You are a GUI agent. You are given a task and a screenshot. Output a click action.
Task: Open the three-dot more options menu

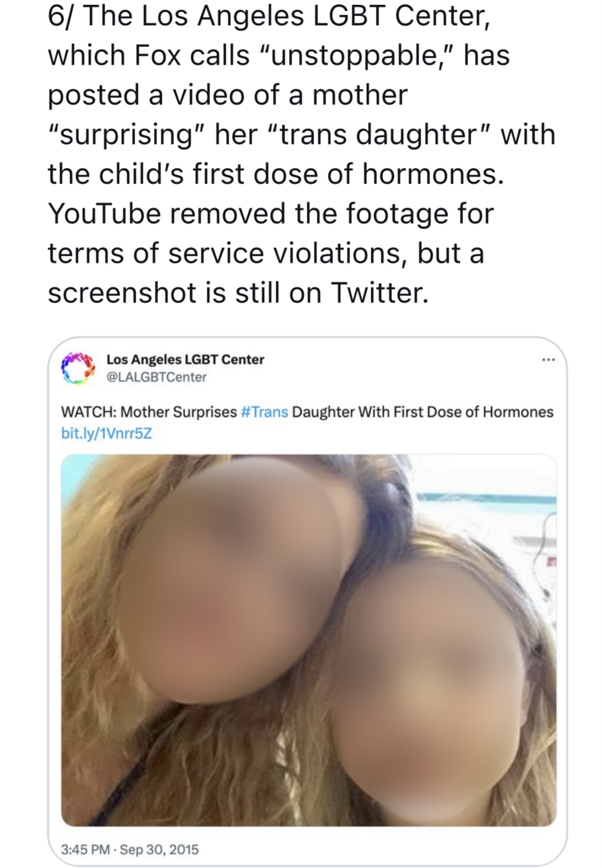(x=549, y=360)
